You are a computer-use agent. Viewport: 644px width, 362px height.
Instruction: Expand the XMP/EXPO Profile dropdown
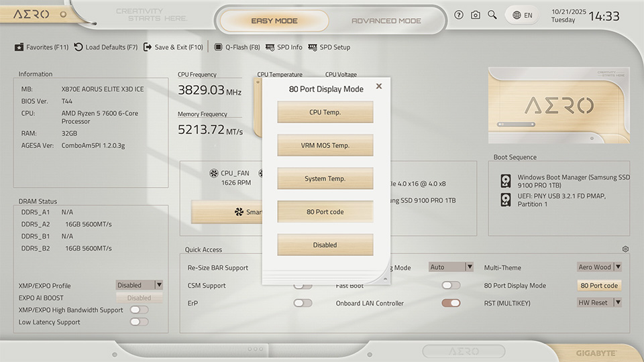point(140,285)
